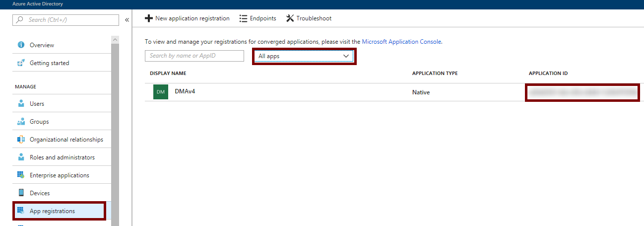The height and width of the screenshot is (226, 644).
Task: Sort by the DISPLAY NAME column header
Action: click(168, 74)
